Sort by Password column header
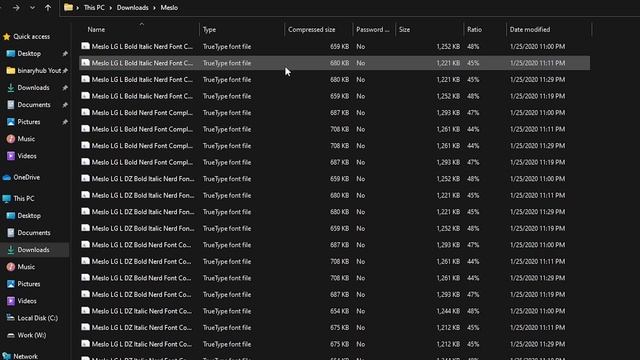This screenshot has width=640, height=360. pyautogui.click(x=374, y=30)
